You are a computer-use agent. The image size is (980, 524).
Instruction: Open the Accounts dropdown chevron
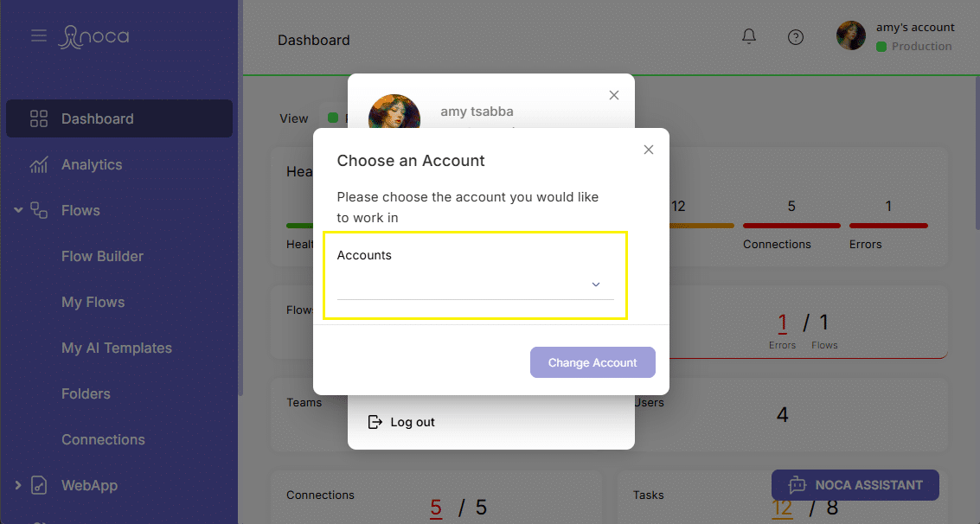(x=596, y=284)
